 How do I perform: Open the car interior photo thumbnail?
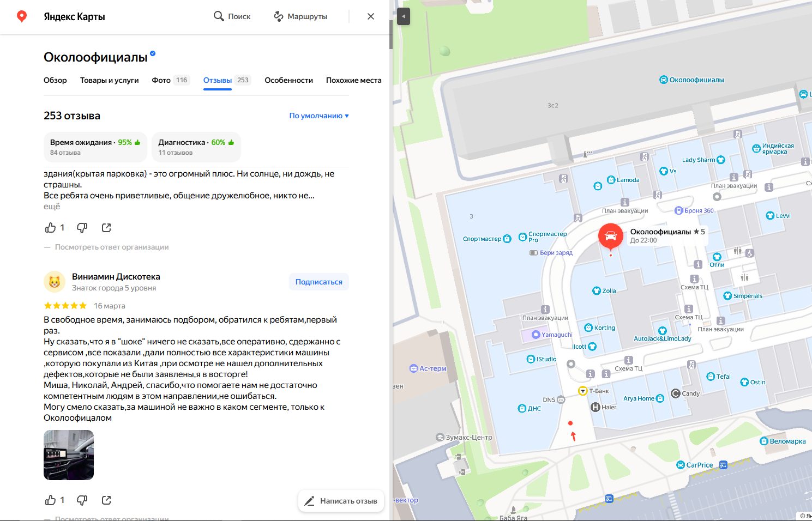click(69, 455)
